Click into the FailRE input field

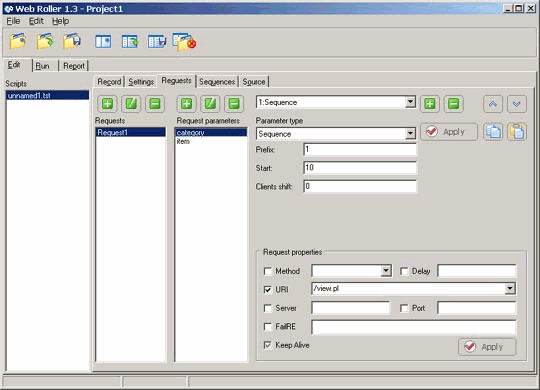pos(414,327)
